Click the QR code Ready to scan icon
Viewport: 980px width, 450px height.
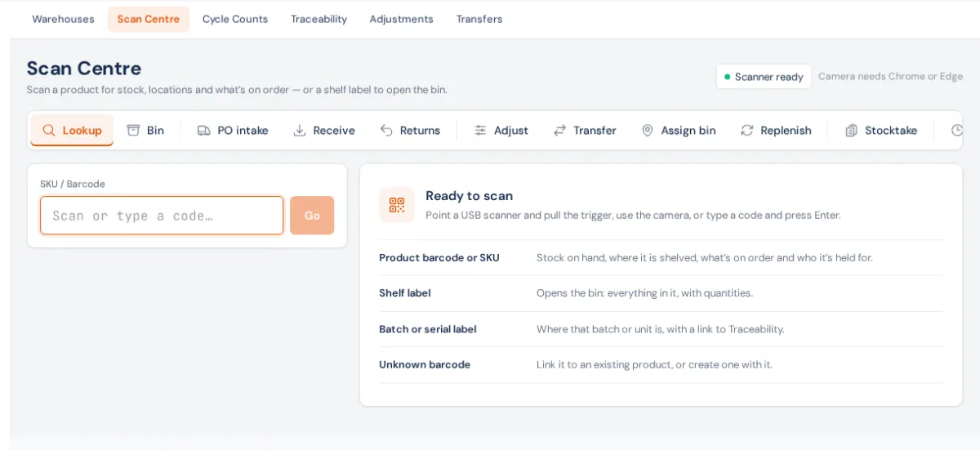[397, 205]
